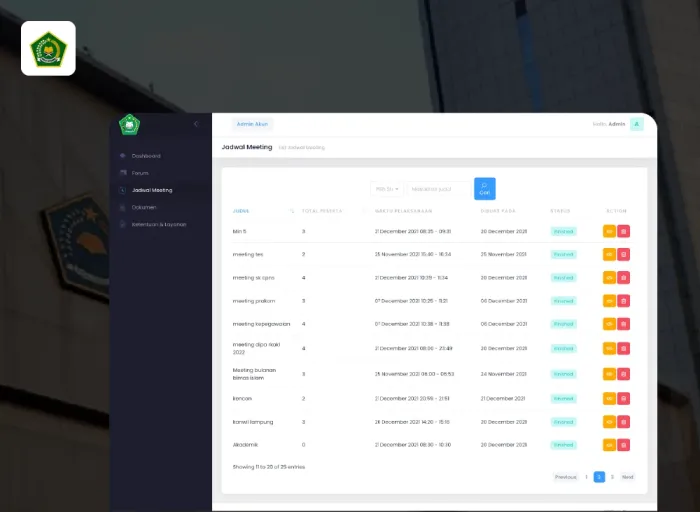Click the Kemenag app logo thumbnail
700x512 pixels.
48,48
